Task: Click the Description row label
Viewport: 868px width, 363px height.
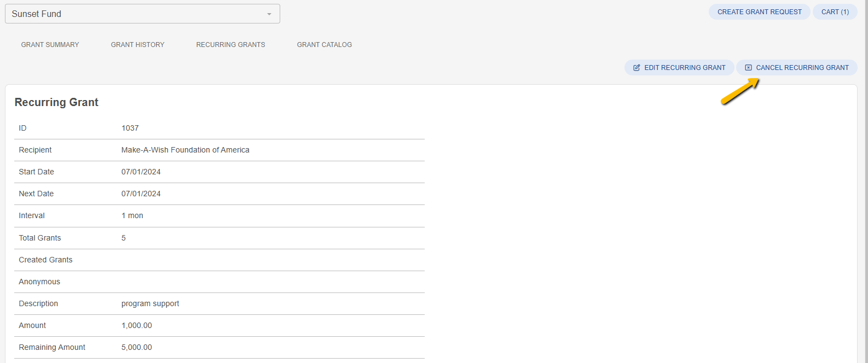Action: pos(38,303)
